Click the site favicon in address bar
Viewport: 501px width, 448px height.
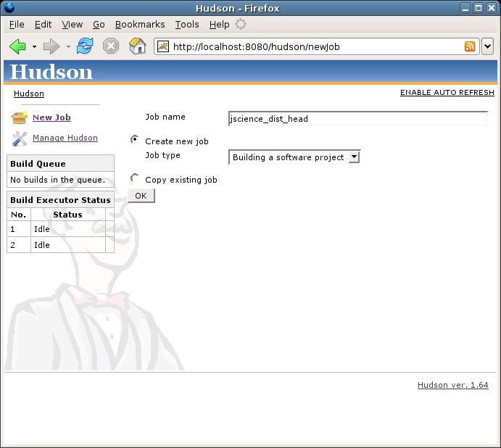click(x=163, y=46)
